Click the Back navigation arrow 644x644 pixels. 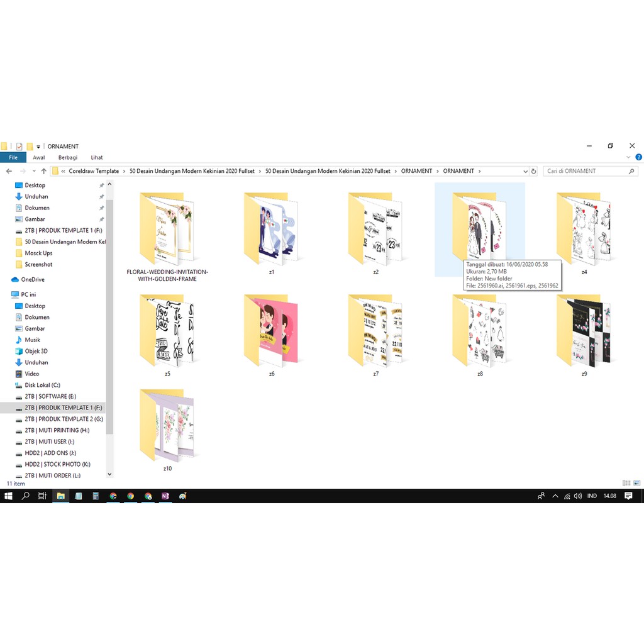click(x=9, y=171)
